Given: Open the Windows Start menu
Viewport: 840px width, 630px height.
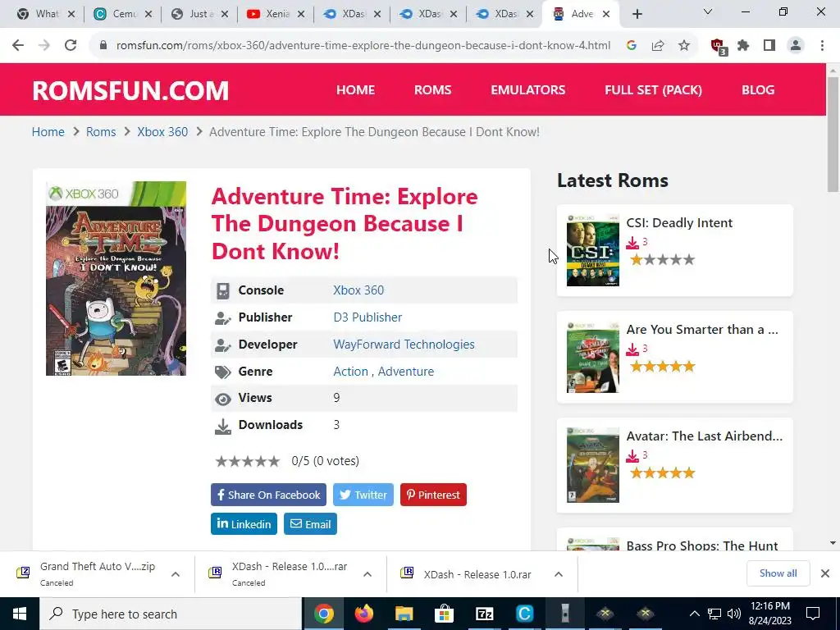Looking at the screenshot, I should click(x=20, y=614).
